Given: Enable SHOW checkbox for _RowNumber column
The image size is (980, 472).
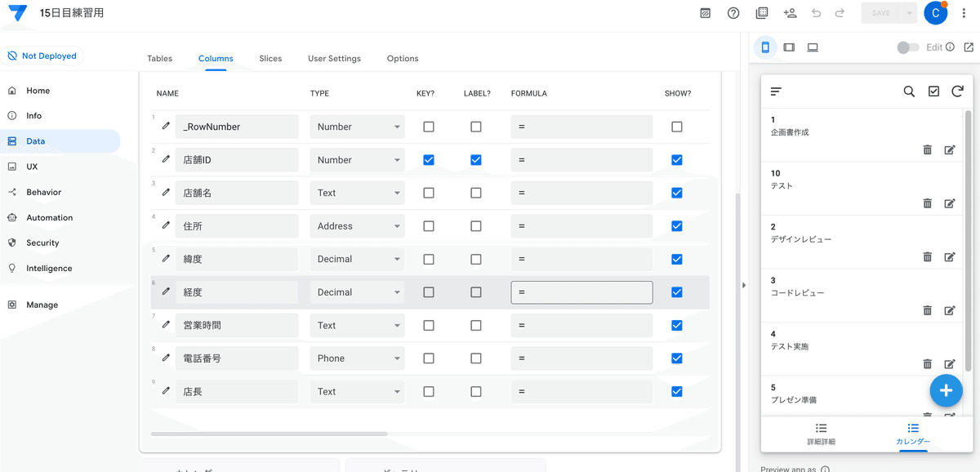Looking at the screenshot, I should coord(676,127).
